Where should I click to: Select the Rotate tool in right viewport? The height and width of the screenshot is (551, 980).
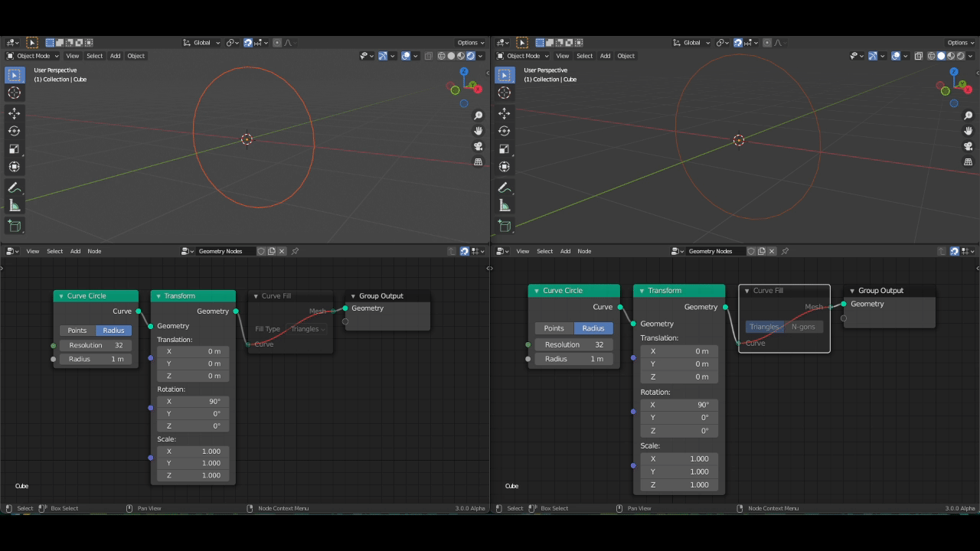click(504, 131)
